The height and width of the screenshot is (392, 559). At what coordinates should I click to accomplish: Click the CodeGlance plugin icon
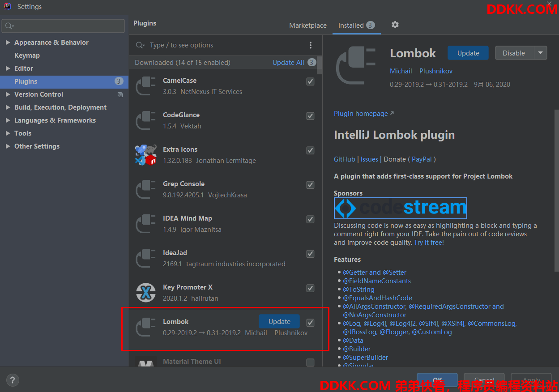(145, 120)
